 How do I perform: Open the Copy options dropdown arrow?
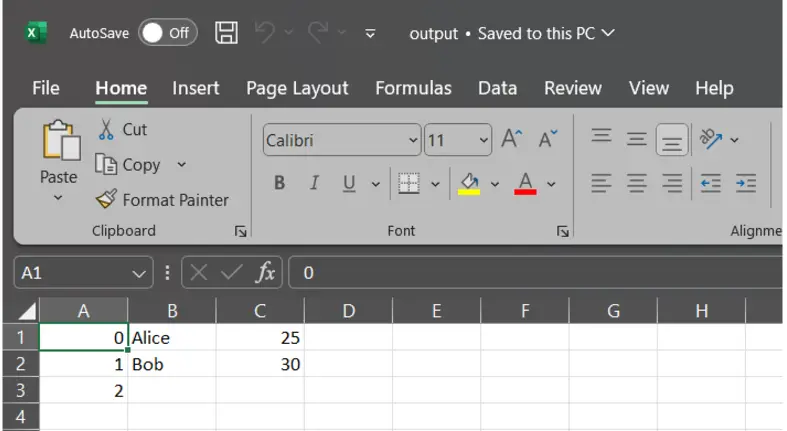tap(182, 165)
